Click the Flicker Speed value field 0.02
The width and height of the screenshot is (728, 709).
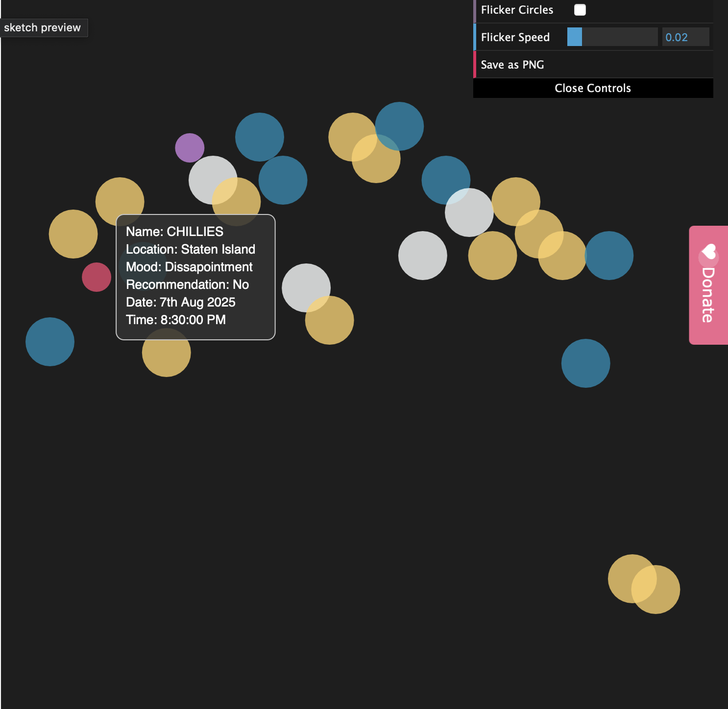[685, 37]
